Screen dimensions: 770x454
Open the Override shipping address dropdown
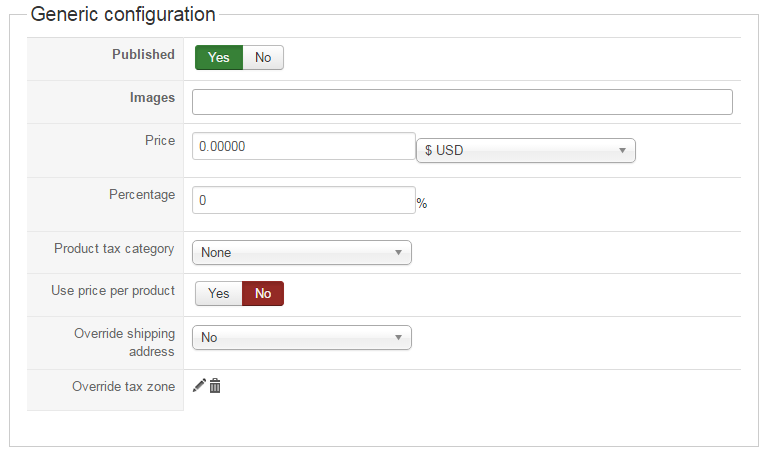pyautogui.click(x=301, y=338)
